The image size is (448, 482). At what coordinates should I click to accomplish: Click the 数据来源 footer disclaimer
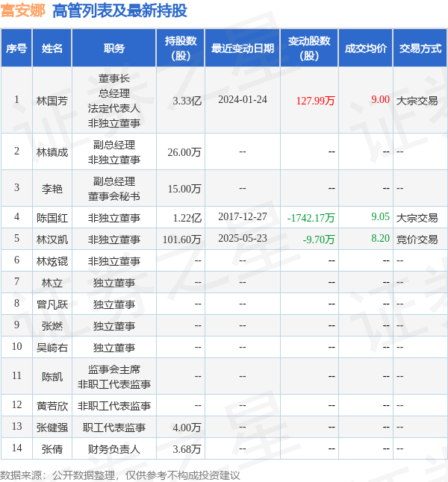[119, 475]
